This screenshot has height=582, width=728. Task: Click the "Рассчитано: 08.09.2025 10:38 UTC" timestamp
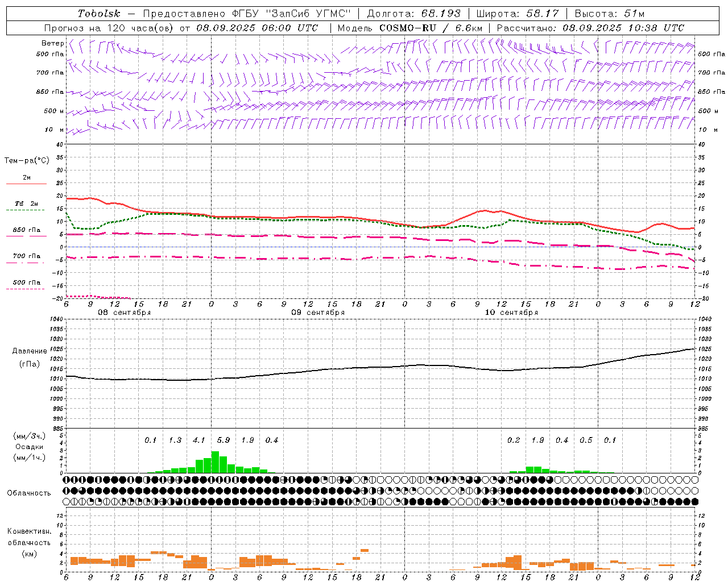(590, 28)
